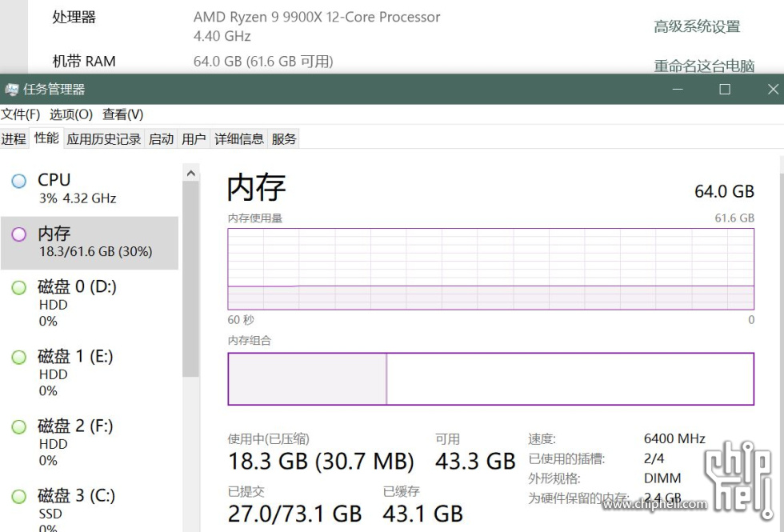Click the 内存使用量 graph label
This screenshot has width=784, height=532.
point(255,218)
